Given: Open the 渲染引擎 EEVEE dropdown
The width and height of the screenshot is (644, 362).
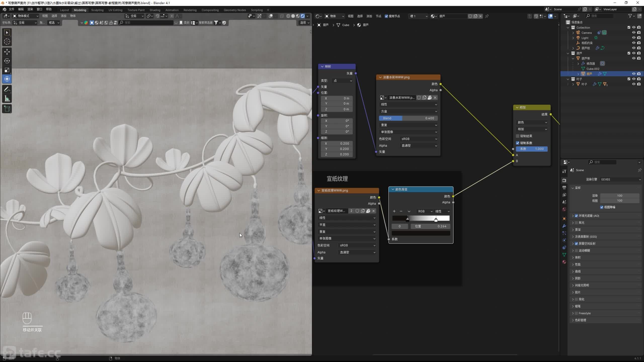Looking at the screenshot, I should tap(620, 179).
